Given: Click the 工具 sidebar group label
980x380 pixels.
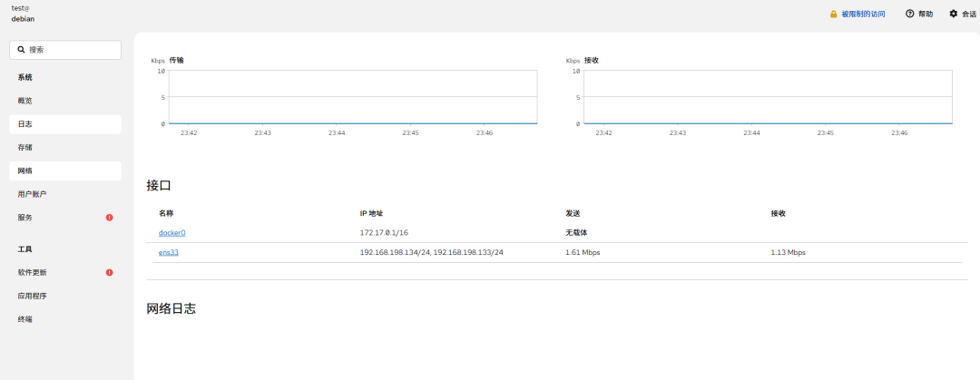Looking at the screenshot, I should click(x=25, y=249).
